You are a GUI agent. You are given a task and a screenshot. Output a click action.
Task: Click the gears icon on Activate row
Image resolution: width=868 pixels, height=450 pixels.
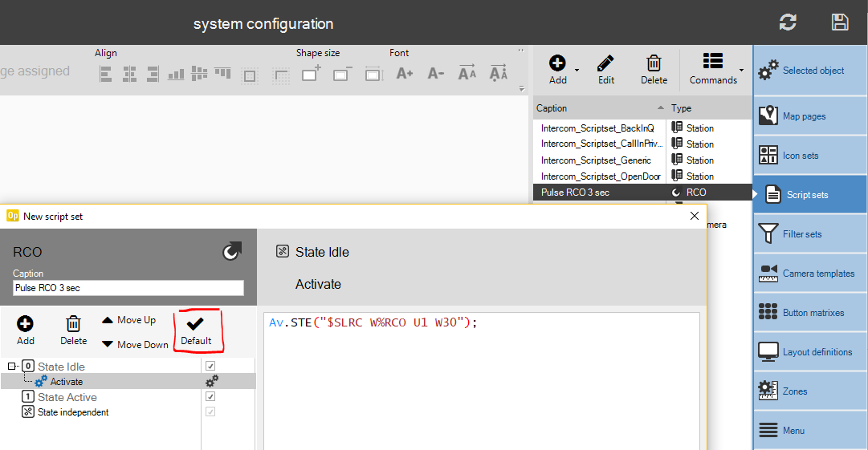point(211,381)
